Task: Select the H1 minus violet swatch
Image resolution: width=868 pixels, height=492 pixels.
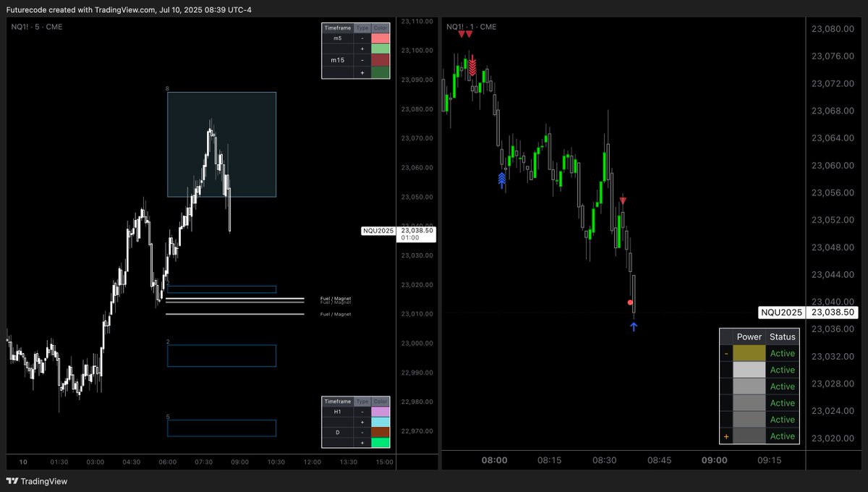Action: pyautogui.click(x=380, y=411)
